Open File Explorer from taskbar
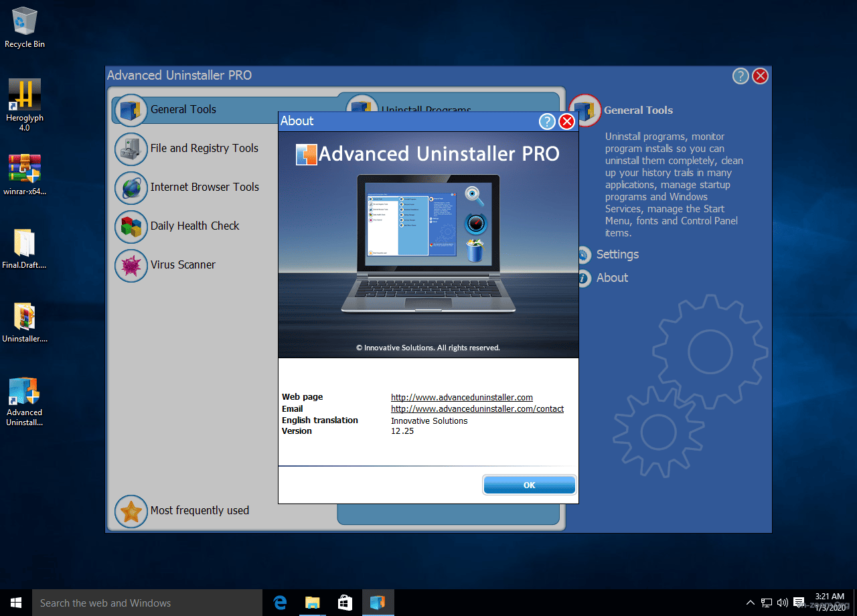857x616 pixels. point(313,603)
